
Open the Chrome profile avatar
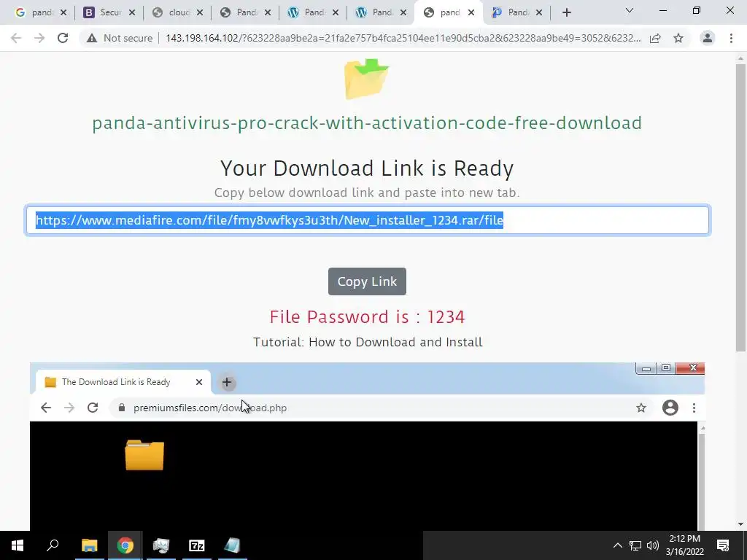click(x=708, y=38)
